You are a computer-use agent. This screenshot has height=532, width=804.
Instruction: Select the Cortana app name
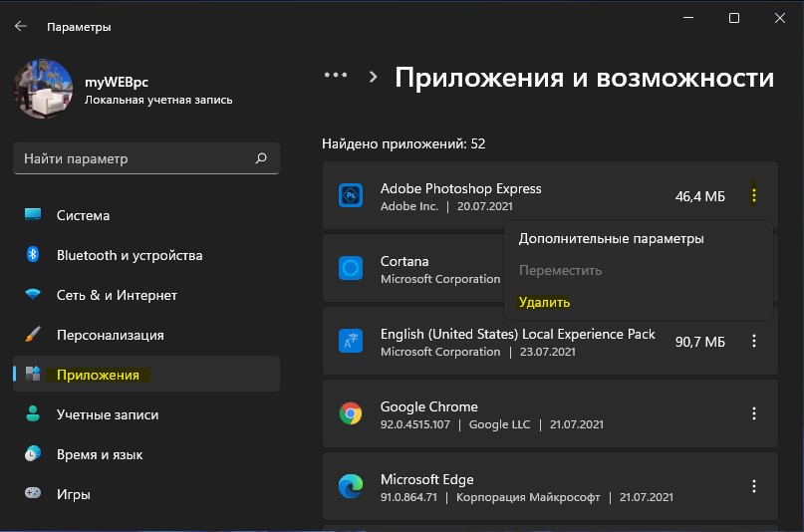pos(404,261)
